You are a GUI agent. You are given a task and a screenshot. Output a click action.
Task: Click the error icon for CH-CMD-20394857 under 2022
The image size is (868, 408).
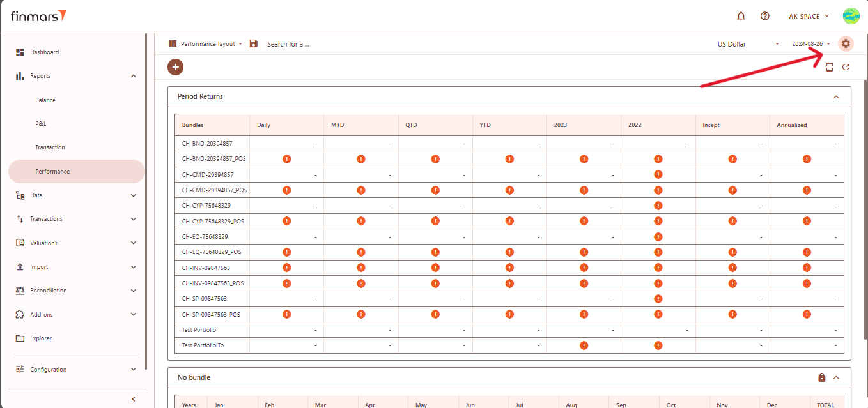click(x=658, y=174)
